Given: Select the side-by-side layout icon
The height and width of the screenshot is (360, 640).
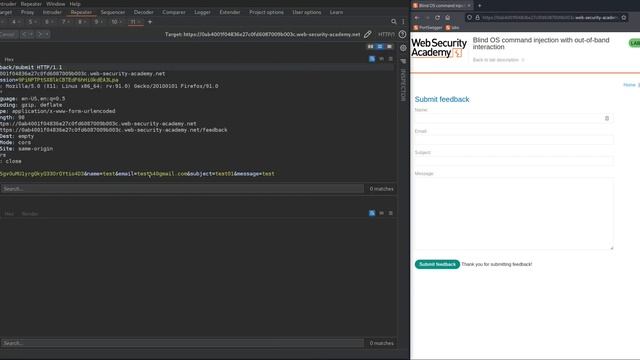Looking at the screenshot, I should tap(371, 47).
